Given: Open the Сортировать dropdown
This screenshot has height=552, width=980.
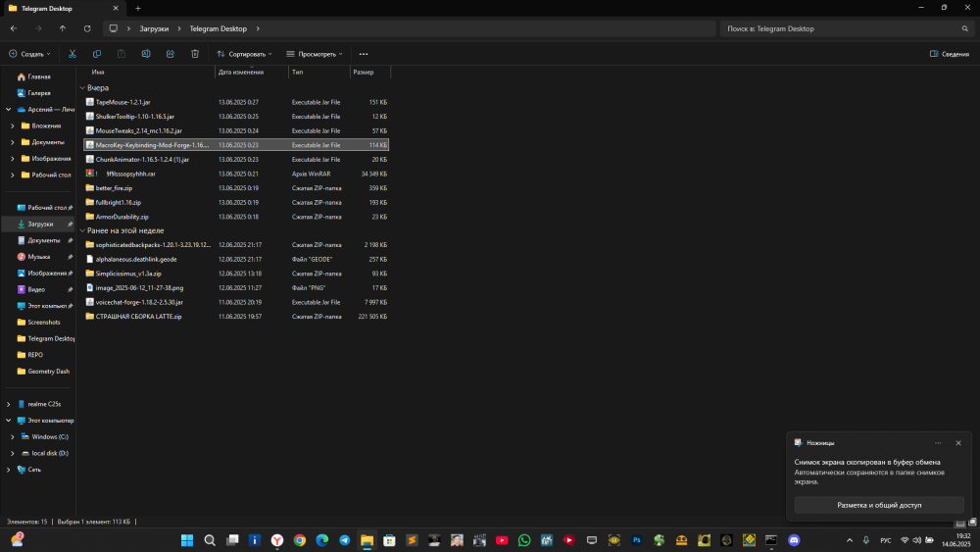Looking at the screenshot, I should [244, 54].
